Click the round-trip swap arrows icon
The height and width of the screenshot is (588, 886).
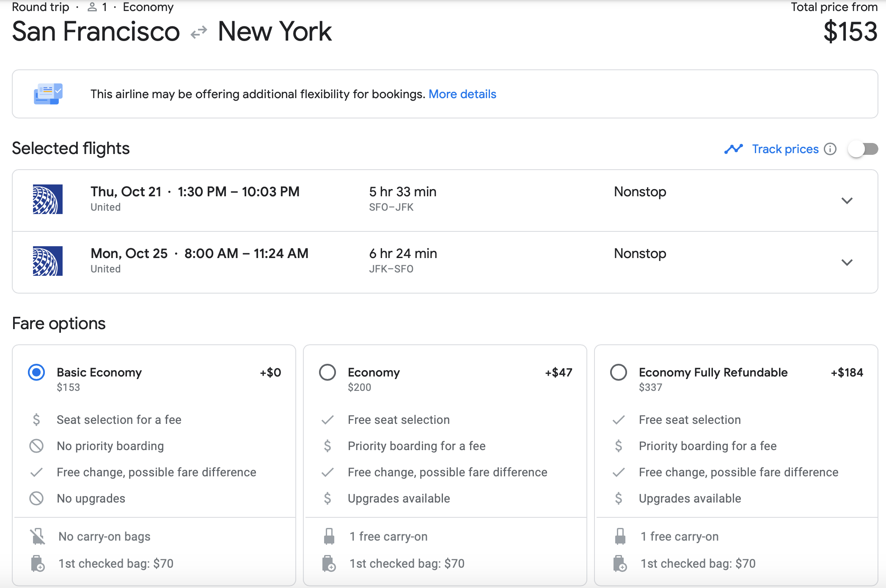199,32
